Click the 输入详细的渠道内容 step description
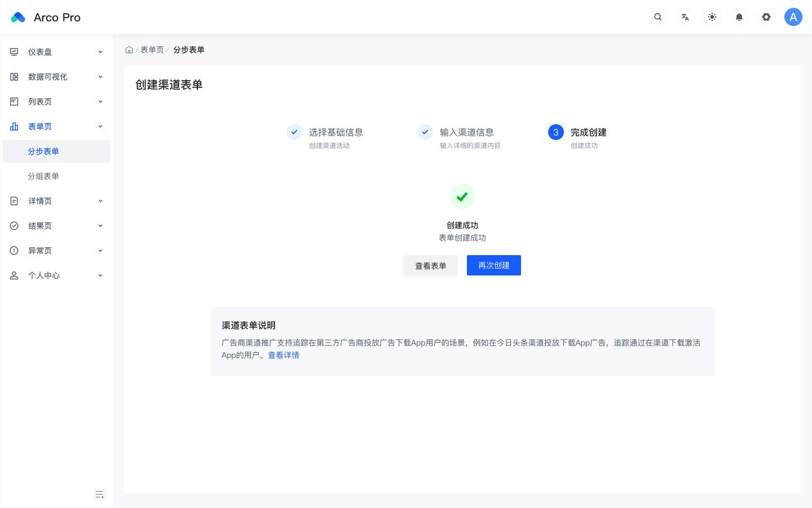This screenshot has height=508, width=812. 470,146
